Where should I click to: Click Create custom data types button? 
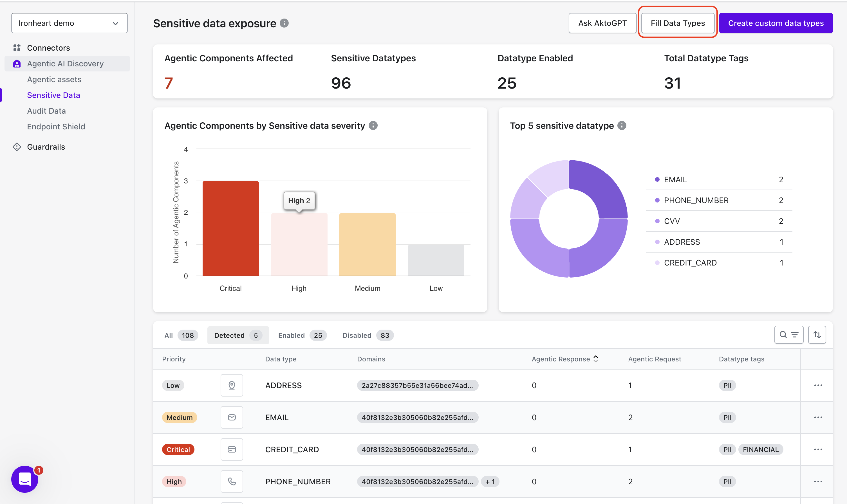pyautogui.click(x=776, y=23)
